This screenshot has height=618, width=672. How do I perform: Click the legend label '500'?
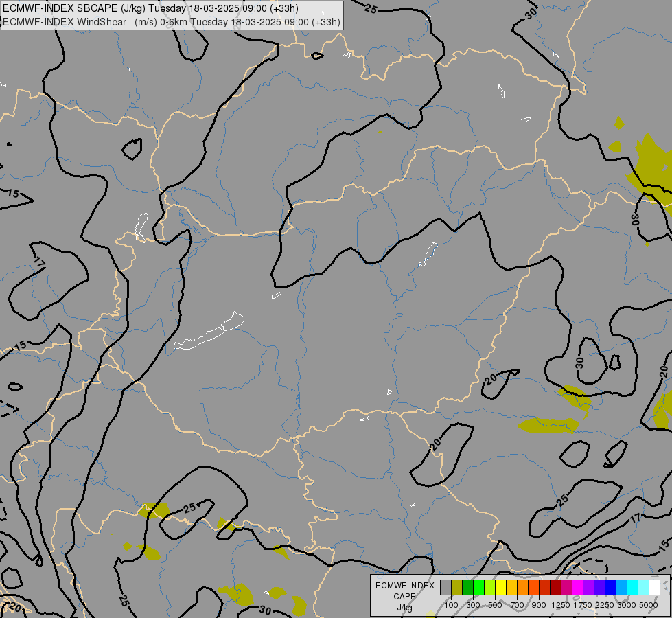coord(495,605)
